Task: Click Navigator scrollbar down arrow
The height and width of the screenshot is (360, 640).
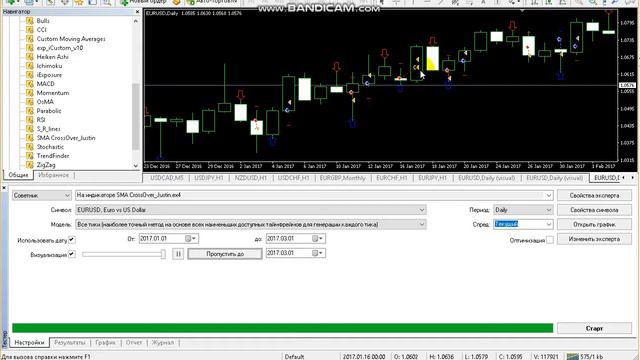Action: coord(136,166)
